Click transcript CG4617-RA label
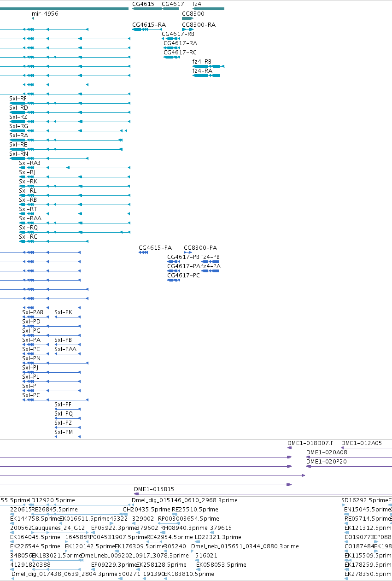The height and width of the screenshot is (581, 392). 180,43
